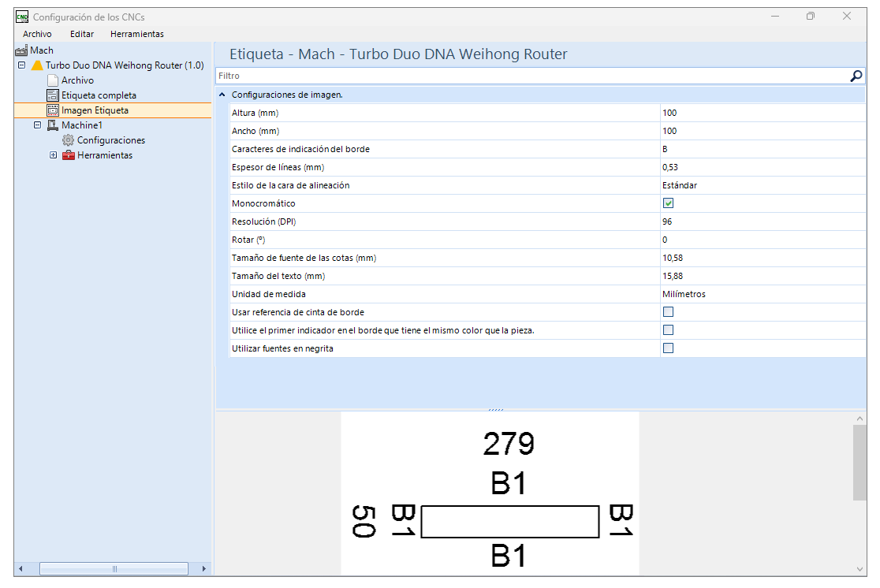Expand the Herramientas tree node

[x=54, y=154]
